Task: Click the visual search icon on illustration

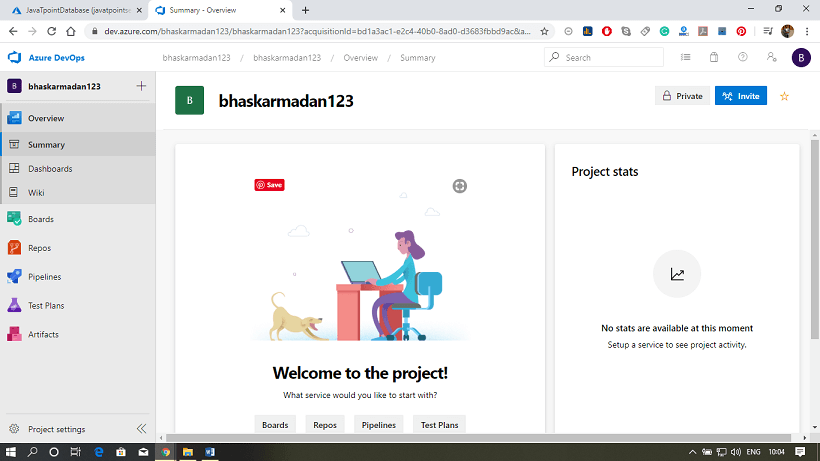Action: tap(460, 186)
